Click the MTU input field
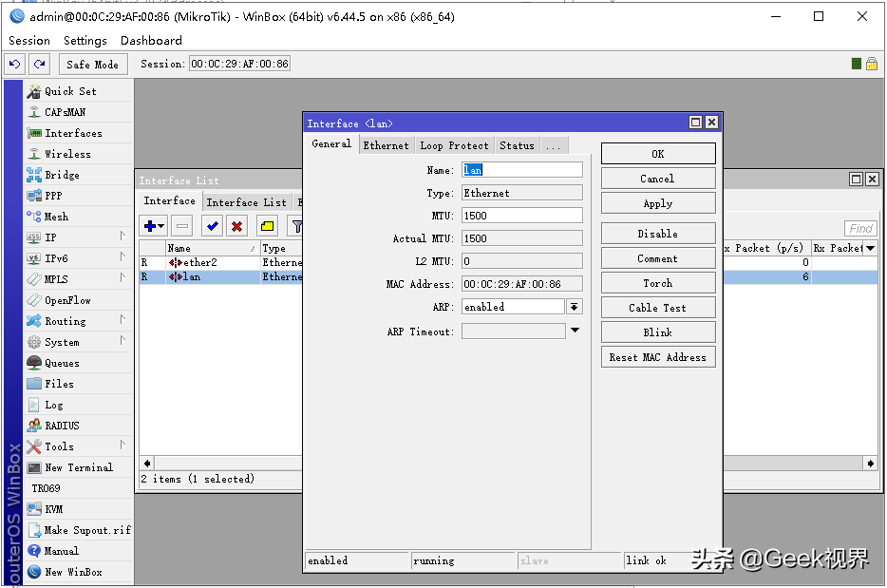The height and width of the screenshot is (588, 887). pyautogui.click(x=521, y=216)
